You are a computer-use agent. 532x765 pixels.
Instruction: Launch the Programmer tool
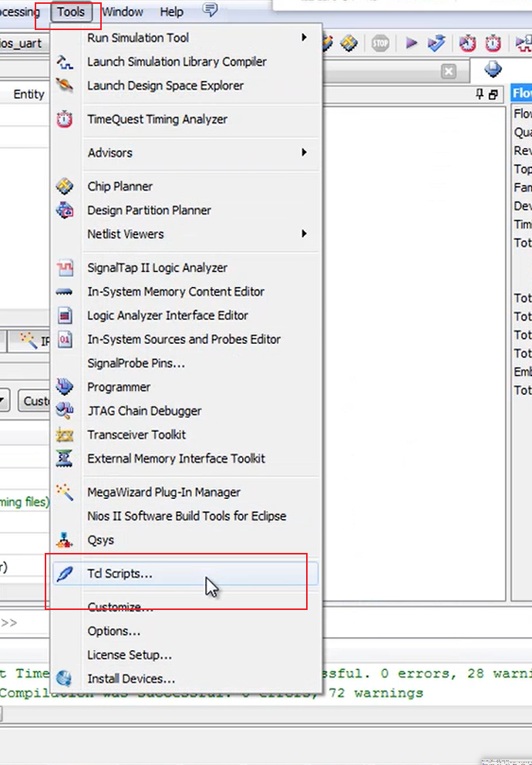tap(186, 387)
